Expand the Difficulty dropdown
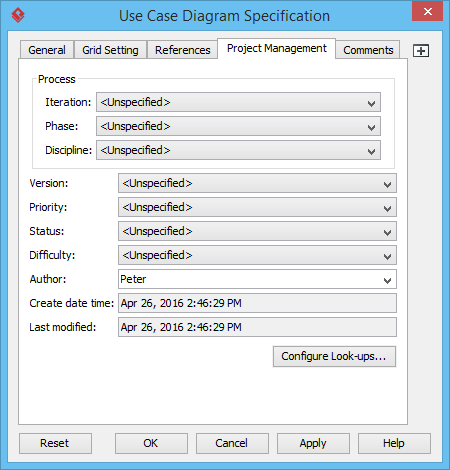Viewport: 450px width, 470px height. 257,255
